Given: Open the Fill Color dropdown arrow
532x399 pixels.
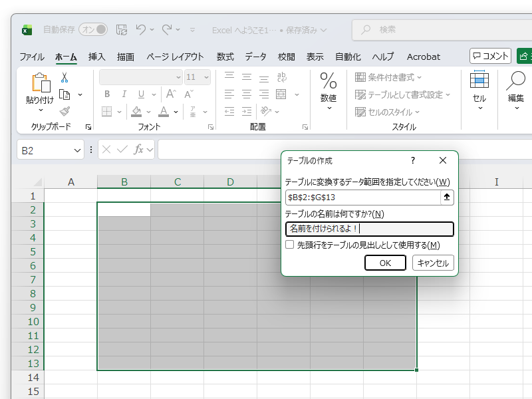Looking at the screenshot, I should (x=148, y=112).
